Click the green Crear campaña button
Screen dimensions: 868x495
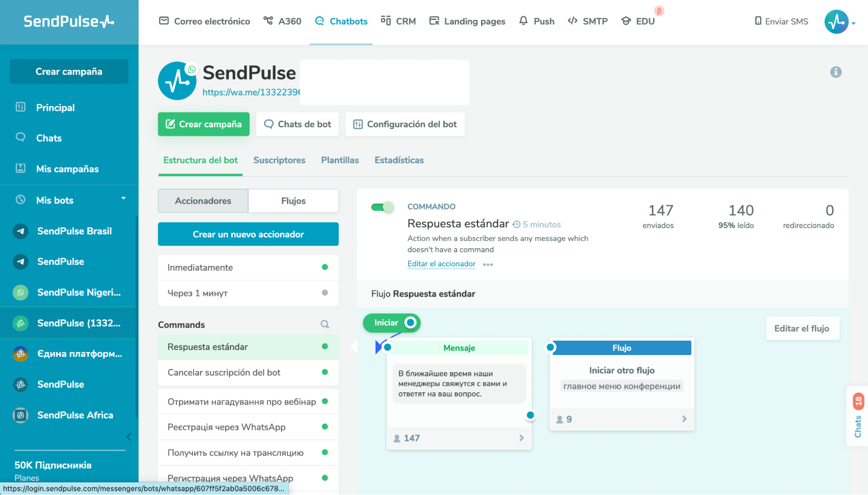[204, 124]
